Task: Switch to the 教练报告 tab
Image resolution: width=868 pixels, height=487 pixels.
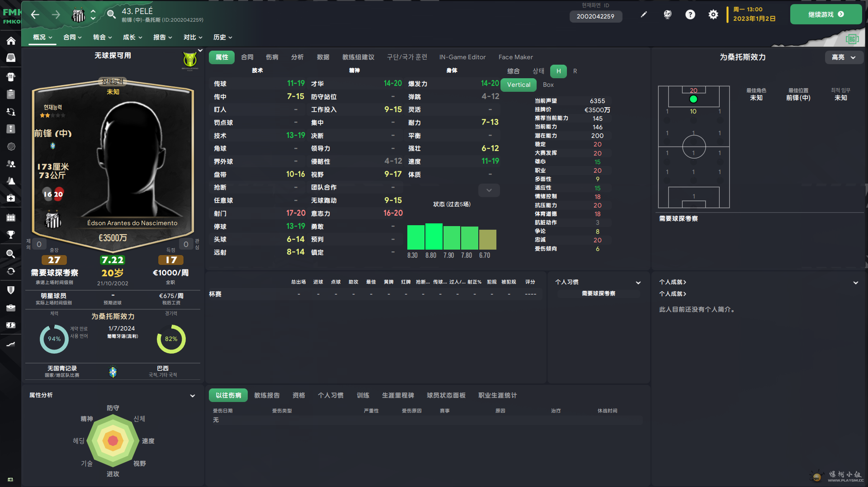Action: pos(267,395)
